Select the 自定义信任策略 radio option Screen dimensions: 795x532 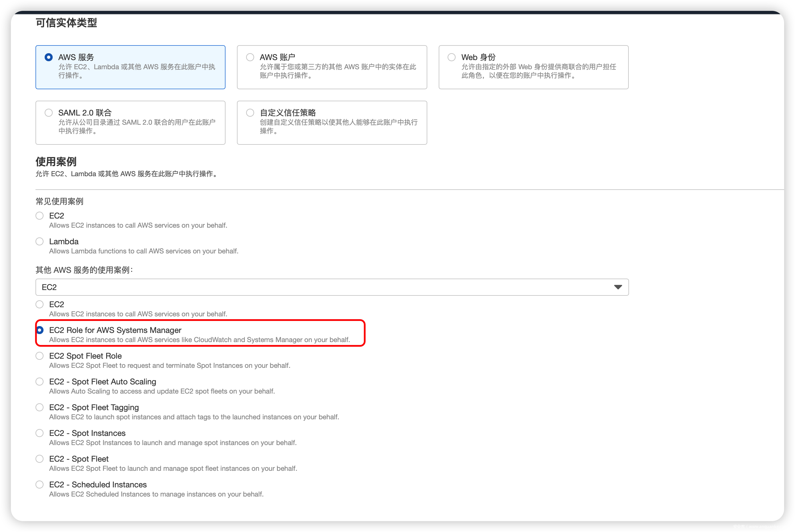click(250, 113)
